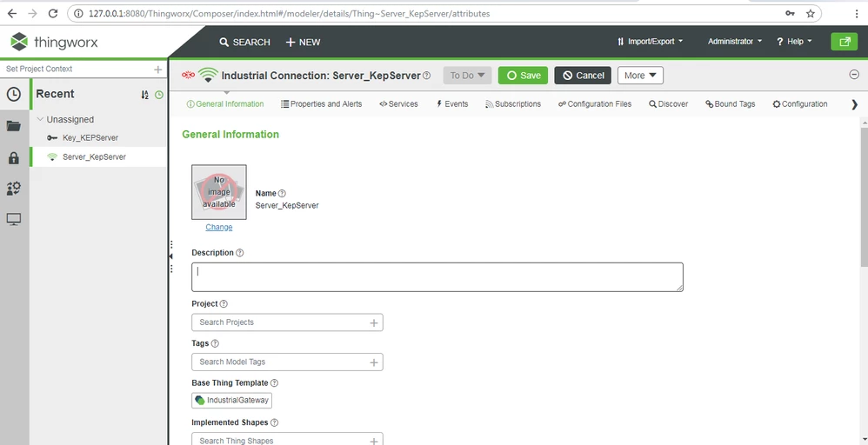Open the Administrator user menu
868x445 pixels.
(735, 42)
